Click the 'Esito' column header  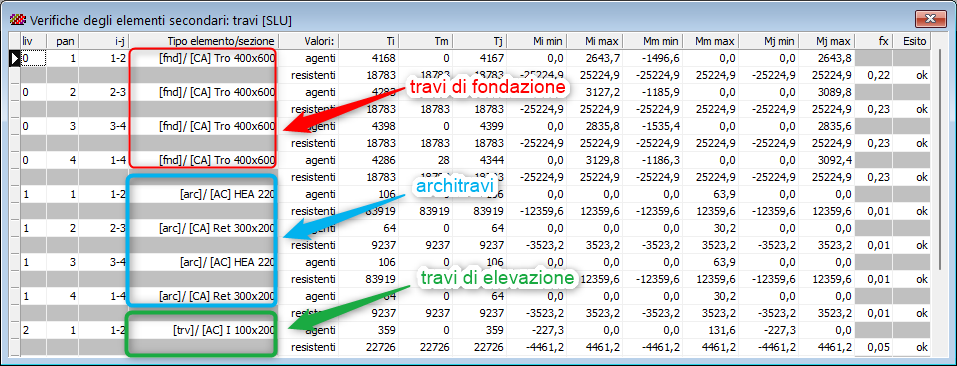[912, 41]
